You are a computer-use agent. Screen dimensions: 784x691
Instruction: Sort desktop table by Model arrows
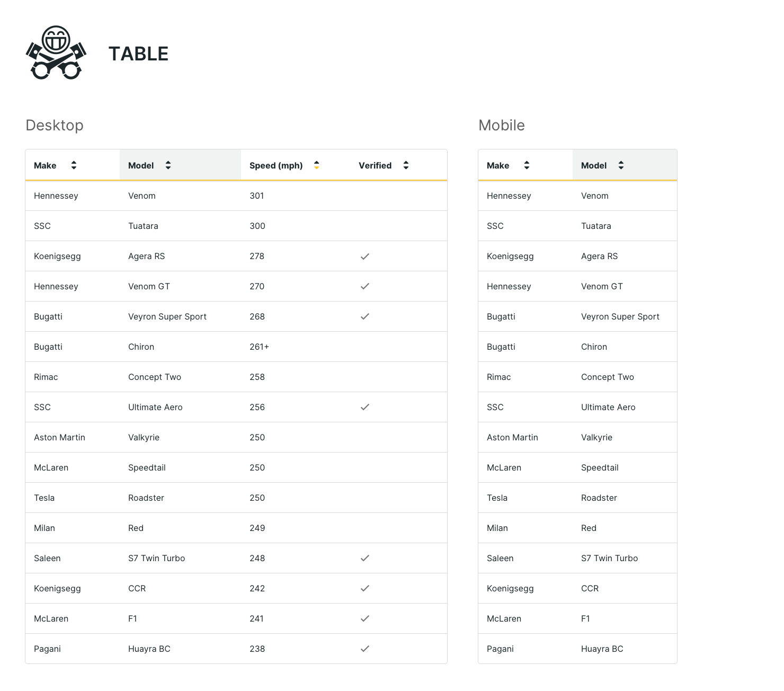tap(168, 165)
